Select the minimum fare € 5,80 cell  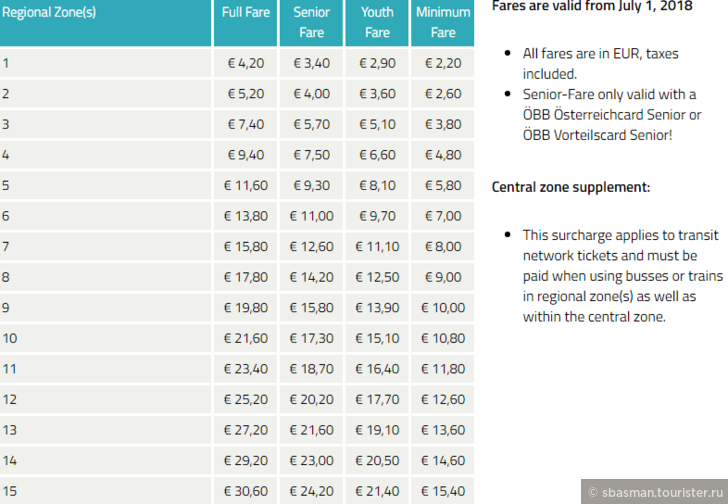[x=442, y=185]
